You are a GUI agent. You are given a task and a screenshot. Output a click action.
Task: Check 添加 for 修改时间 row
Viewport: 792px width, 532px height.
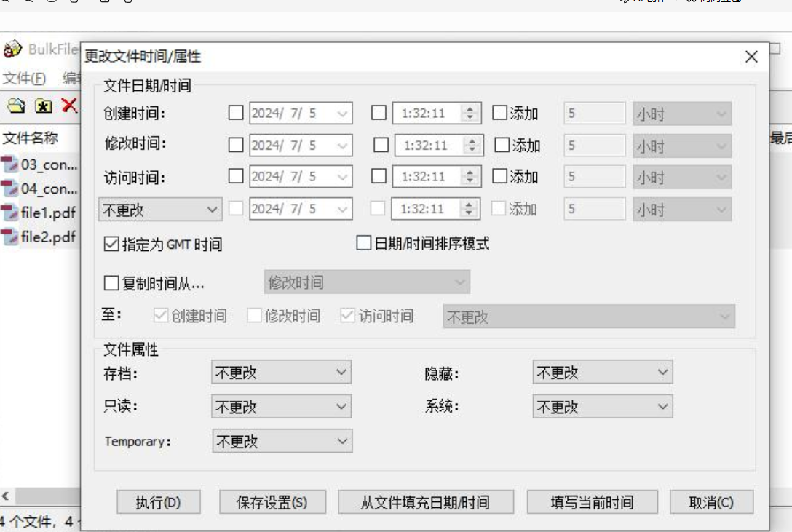point(502,145)
